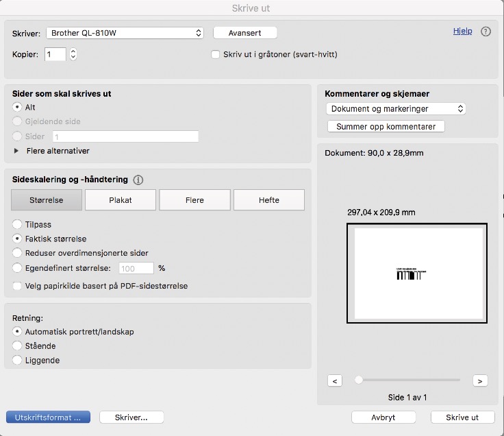Go to next page preview arrow
This screenshot has width=504, height=436.
pos(480,380)
